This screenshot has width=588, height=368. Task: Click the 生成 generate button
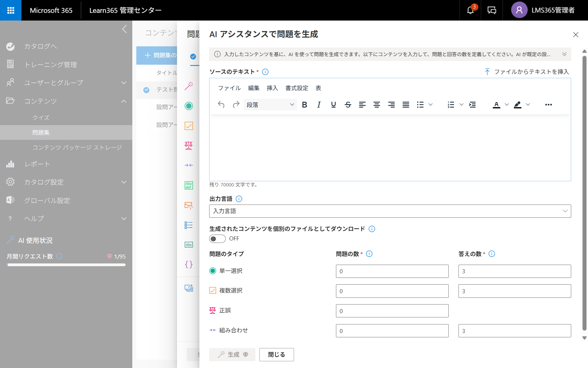coord(232,355)
